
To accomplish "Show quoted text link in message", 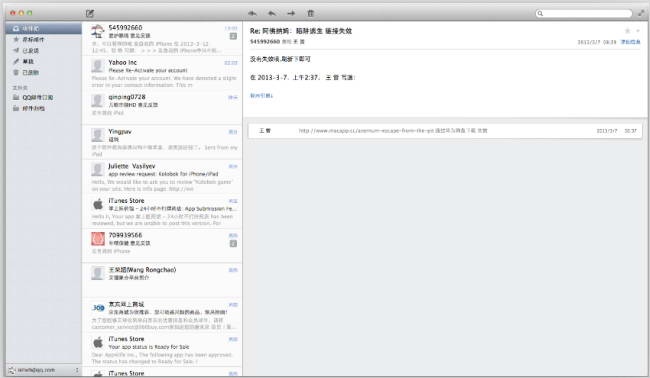I will pyautogui.click(x=261, y=96).
